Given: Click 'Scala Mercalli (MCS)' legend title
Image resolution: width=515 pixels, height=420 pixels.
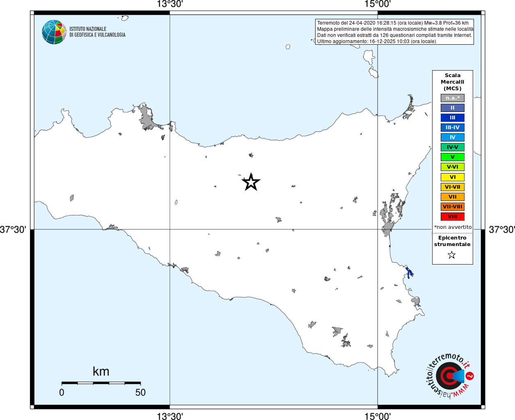Looking at the screenshot, I should tap(453, 82).
